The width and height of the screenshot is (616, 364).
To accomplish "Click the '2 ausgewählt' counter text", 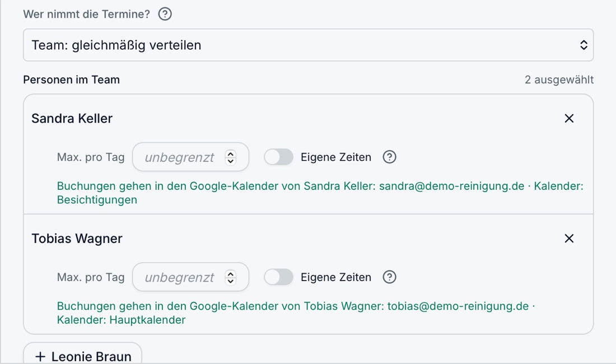I will (x=559, y=80).
